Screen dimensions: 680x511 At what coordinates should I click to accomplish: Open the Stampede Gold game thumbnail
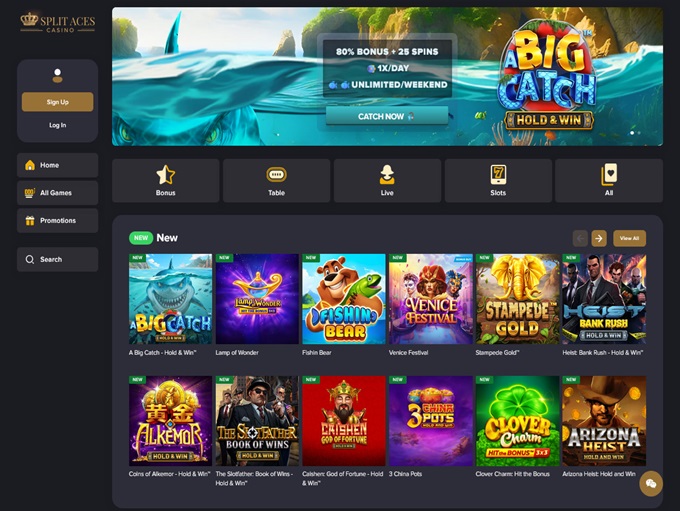tap(517, 299)
